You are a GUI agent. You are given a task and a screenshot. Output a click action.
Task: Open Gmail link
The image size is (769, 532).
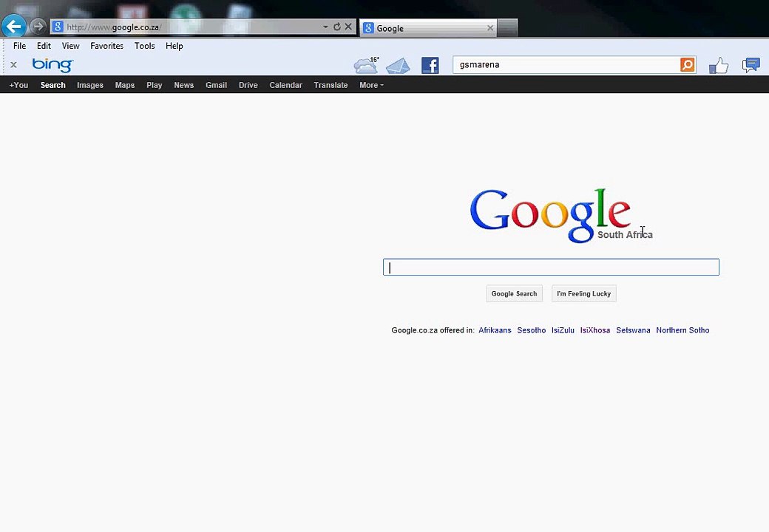click(216, 85)
